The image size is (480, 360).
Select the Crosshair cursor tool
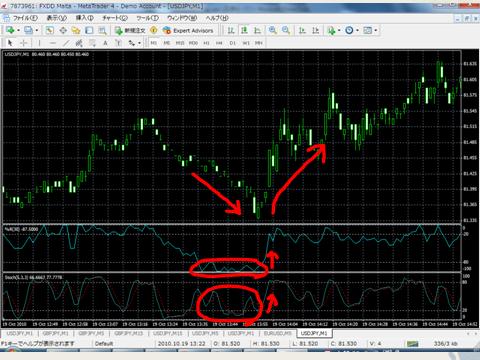24,43
